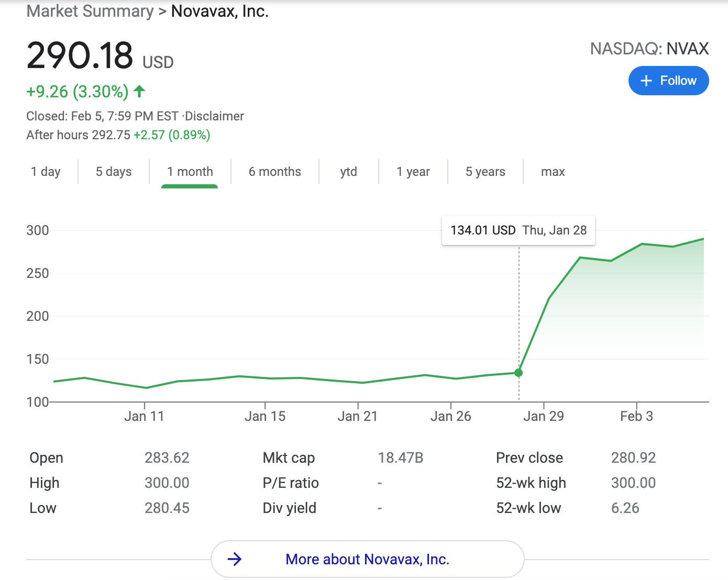
Task: Click the Jan 15 axis label
Action: [265, 416]
